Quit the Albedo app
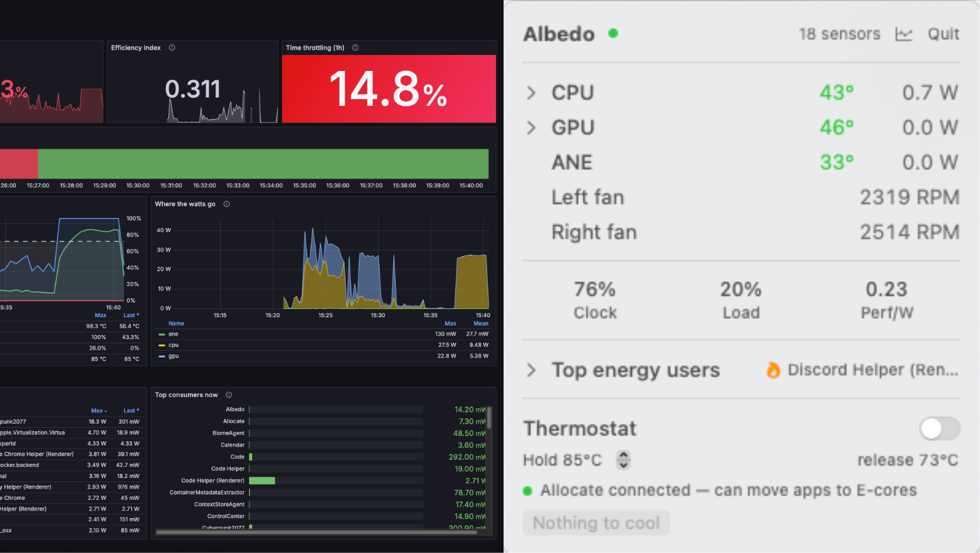Viewport: 980px width, 553px height. [943, 34]
